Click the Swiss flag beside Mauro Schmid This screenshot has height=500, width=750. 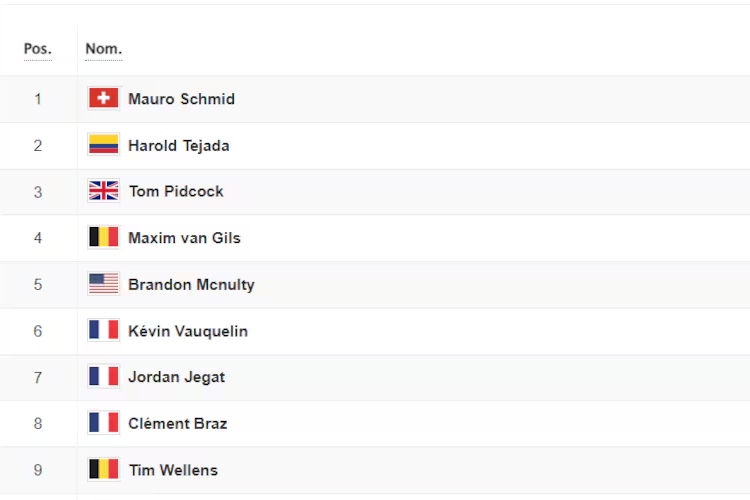click(103, 98)
